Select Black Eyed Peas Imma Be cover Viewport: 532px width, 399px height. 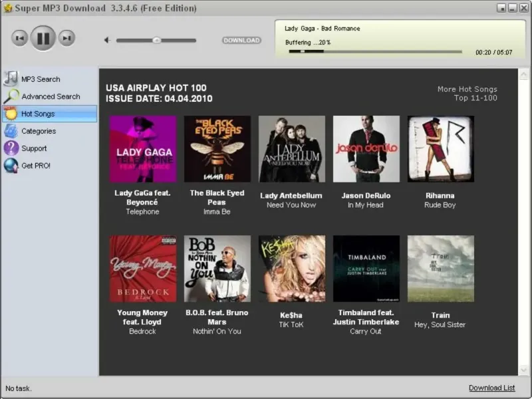point(217,149)
